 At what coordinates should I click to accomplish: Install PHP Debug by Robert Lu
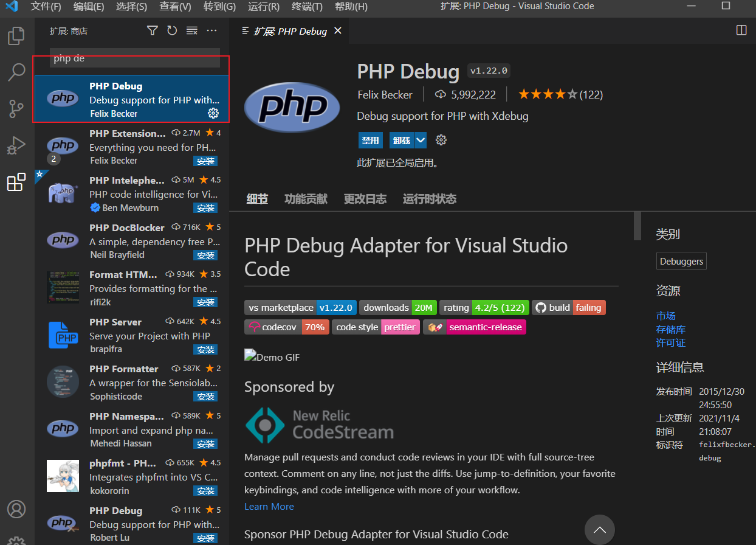coord(205,538)
